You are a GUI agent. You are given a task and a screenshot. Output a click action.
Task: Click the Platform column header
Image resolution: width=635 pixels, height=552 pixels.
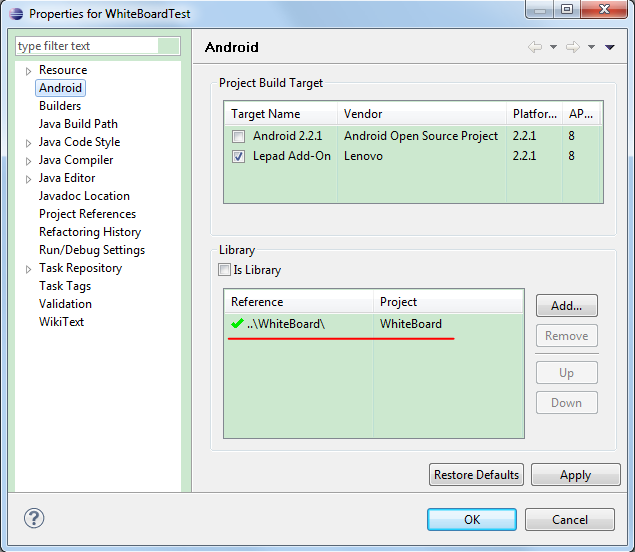pyautogui.click(x=535, y=114)
